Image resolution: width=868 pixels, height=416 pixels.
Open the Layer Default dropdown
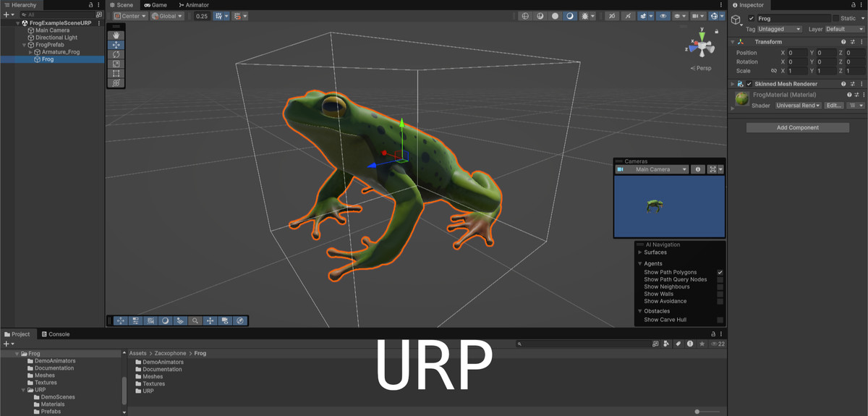(844, 29)
